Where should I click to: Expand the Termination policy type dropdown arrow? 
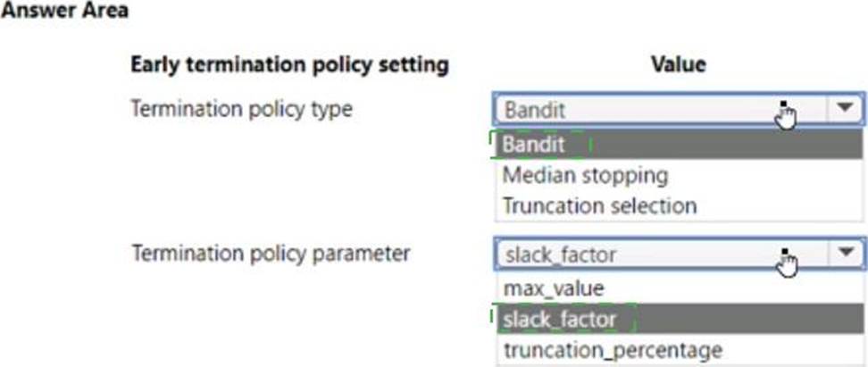point(845,109)
